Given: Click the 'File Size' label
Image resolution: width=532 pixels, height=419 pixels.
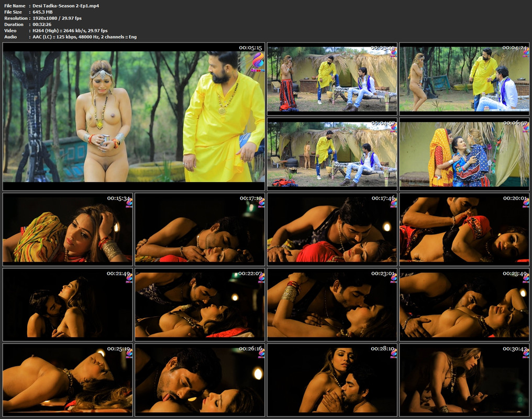Looking at the screenshot, I should 13,12.
